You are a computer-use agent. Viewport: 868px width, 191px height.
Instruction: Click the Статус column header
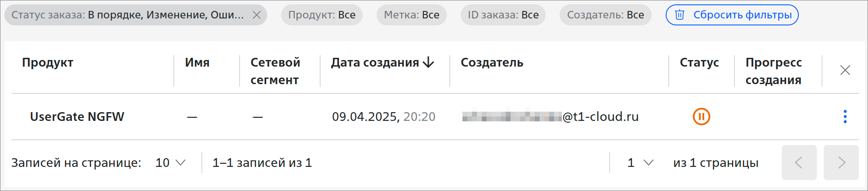tap(699, 63)
